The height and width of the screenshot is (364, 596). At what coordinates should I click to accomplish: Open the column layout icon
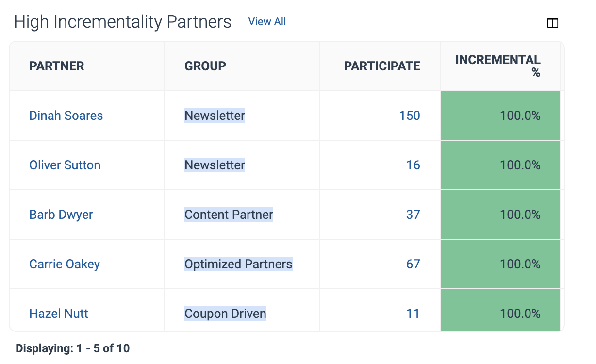552,23
